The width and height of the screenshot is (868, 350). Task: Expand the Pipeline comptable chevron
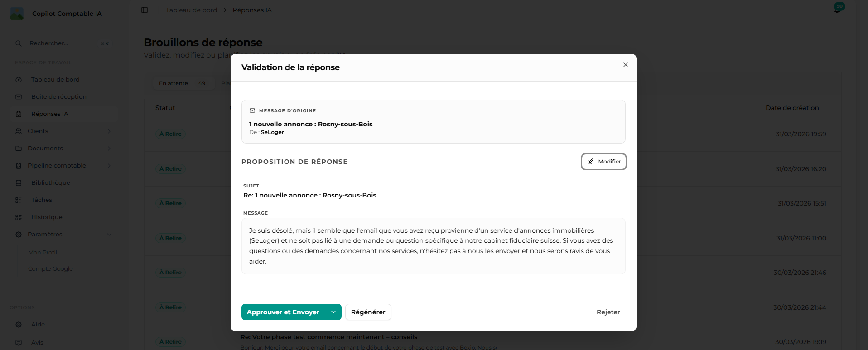click(109, 166)
